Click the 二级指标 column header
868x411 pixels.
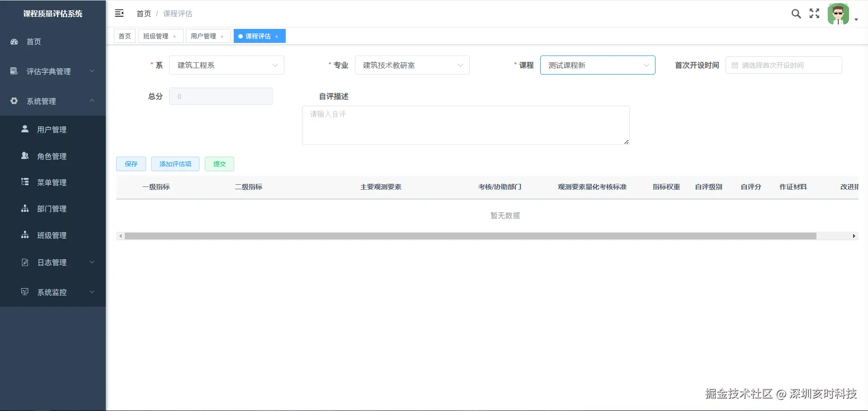[x=249, y=187]
